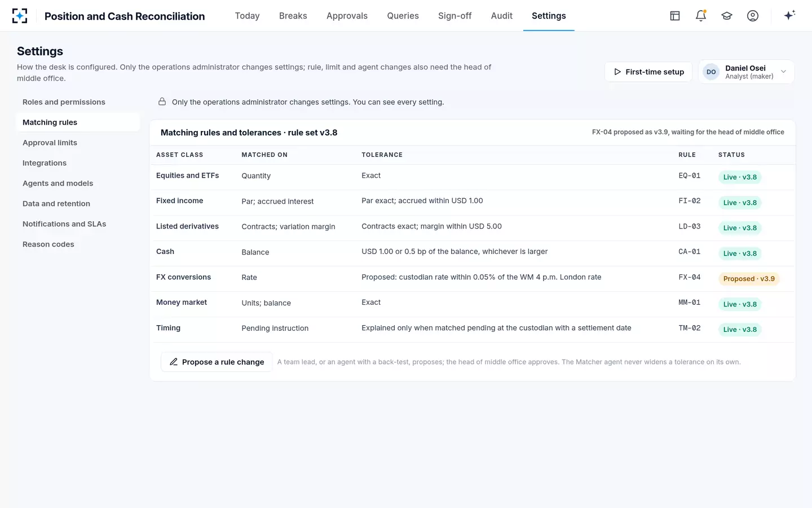812x508 pixels.
Task: Open Data and retention settings
Action: tap(78, 204)
